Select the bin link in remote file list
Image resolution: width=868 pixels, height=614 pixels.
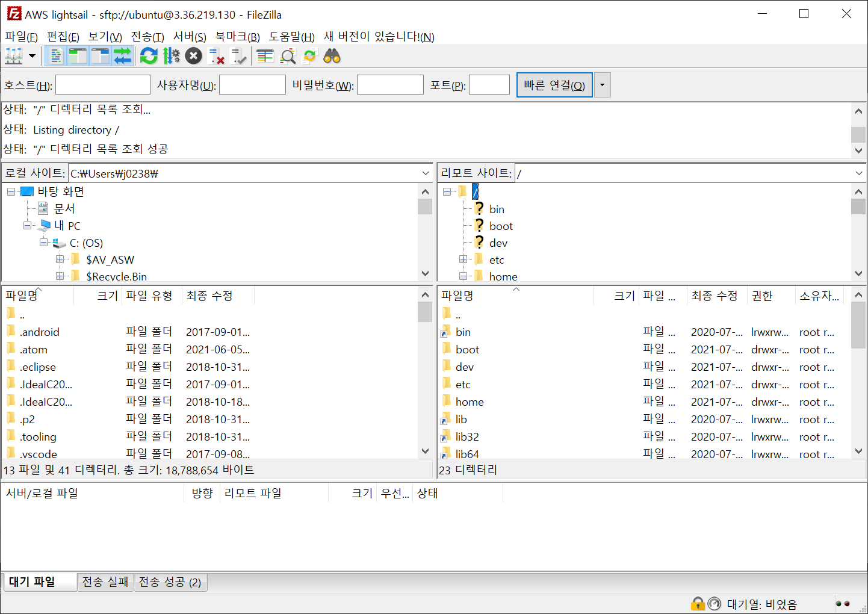click(x=463, y=332)
